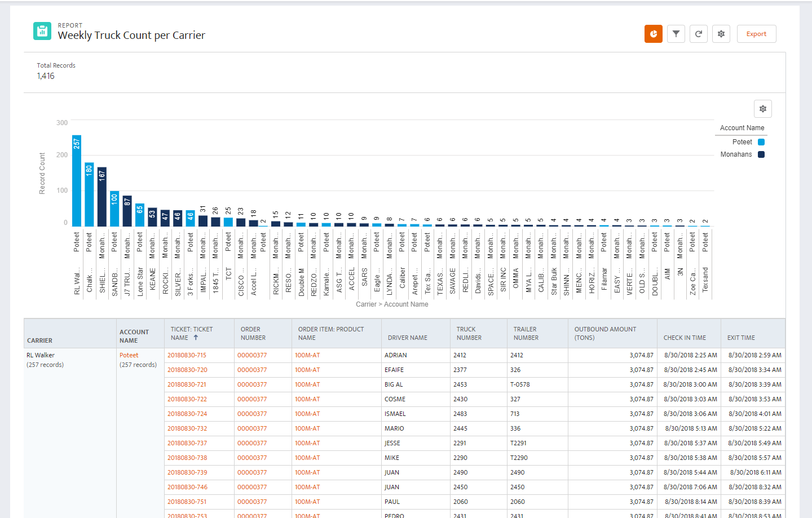
Task: Click the 257 bar for RL Walker
Action: coord(77,180)
